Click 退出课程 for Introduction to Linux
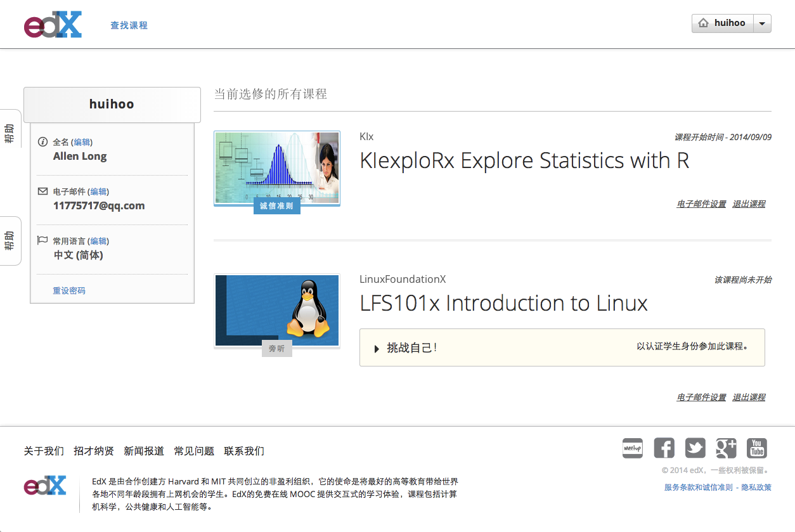 pos(749,397)
